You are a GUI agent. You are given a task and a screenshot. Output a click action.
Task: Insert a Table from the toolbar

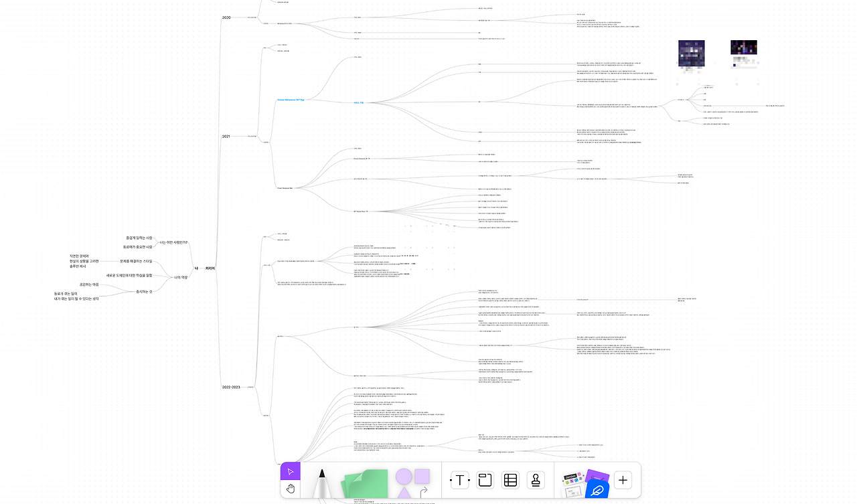[510, 480]
